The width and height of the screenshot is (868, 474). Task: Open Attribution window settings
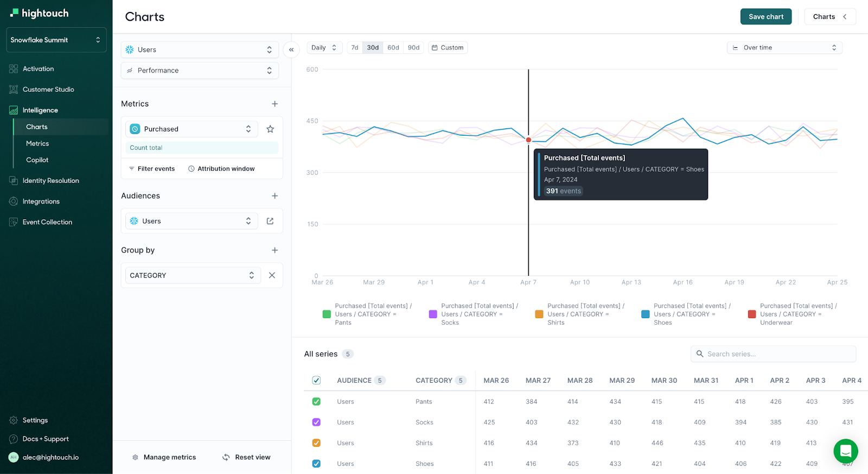pos(221,169)
